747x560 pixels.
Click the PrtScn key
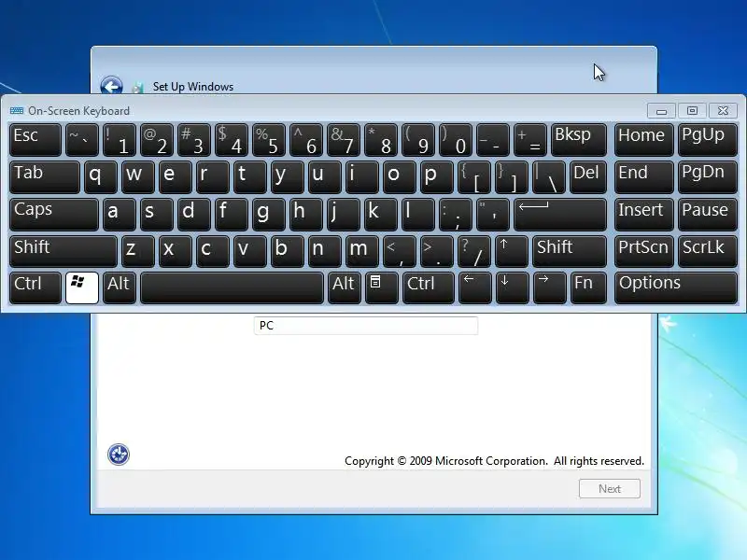click(x=643, y=251)
